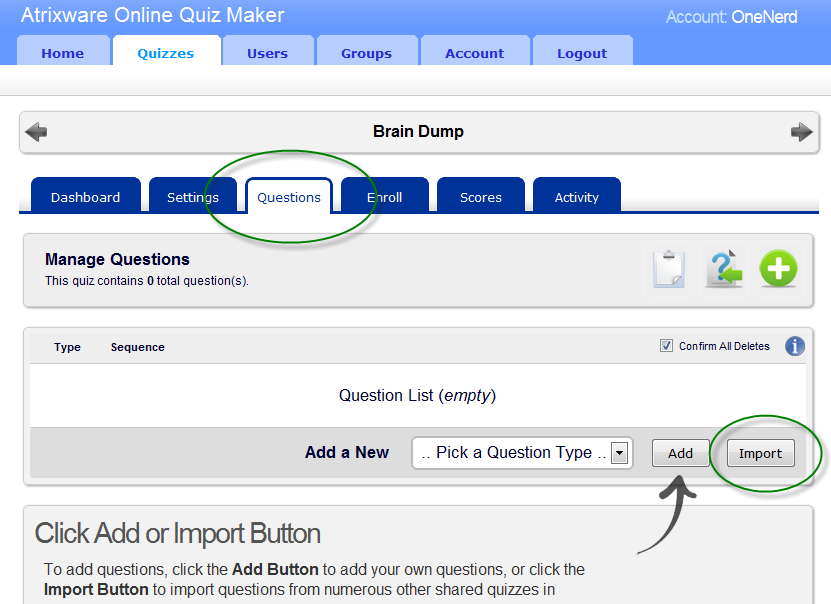This screenshot has width=831, height=604.
Task: Click the import questions icon with the green arrow
Action: pos(724,269)
